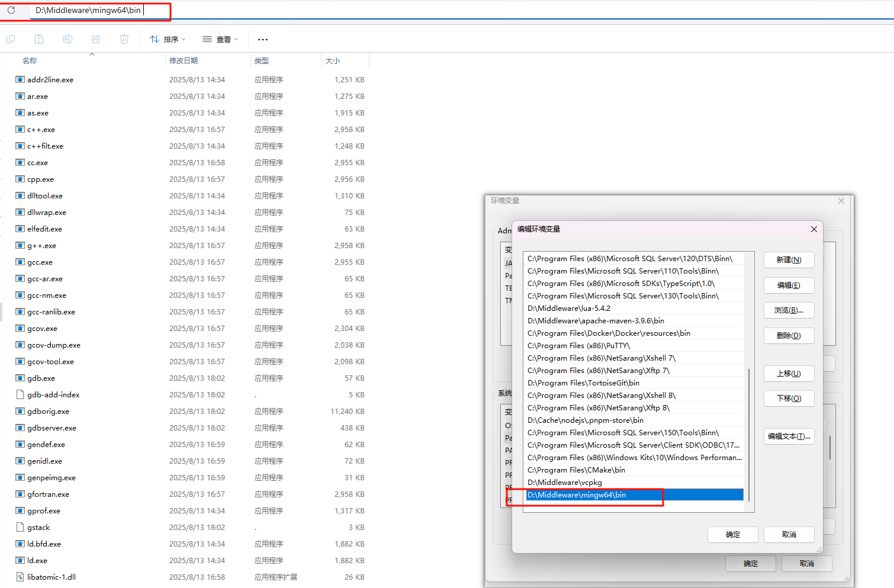
Task: Click the 新建(N) button
Action: (789, 260)
